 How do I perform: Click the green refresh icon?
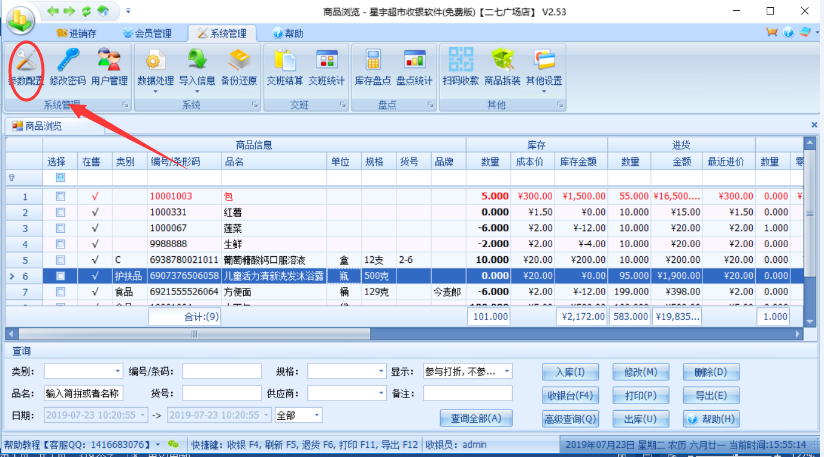86,11
